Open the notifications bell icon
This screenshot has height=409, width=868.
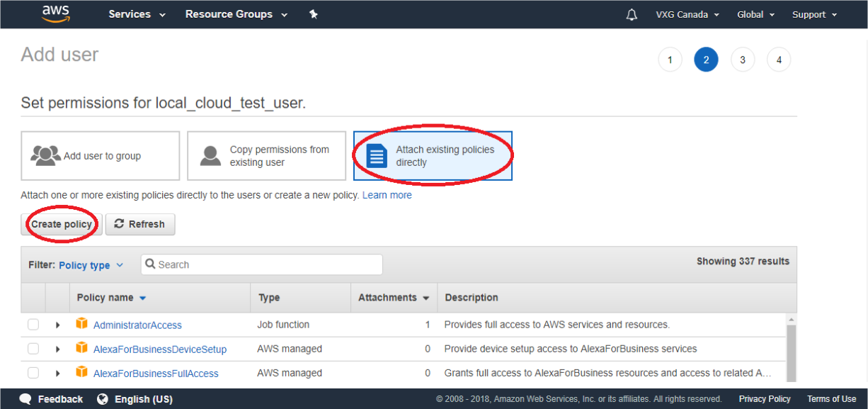(632, 15)
